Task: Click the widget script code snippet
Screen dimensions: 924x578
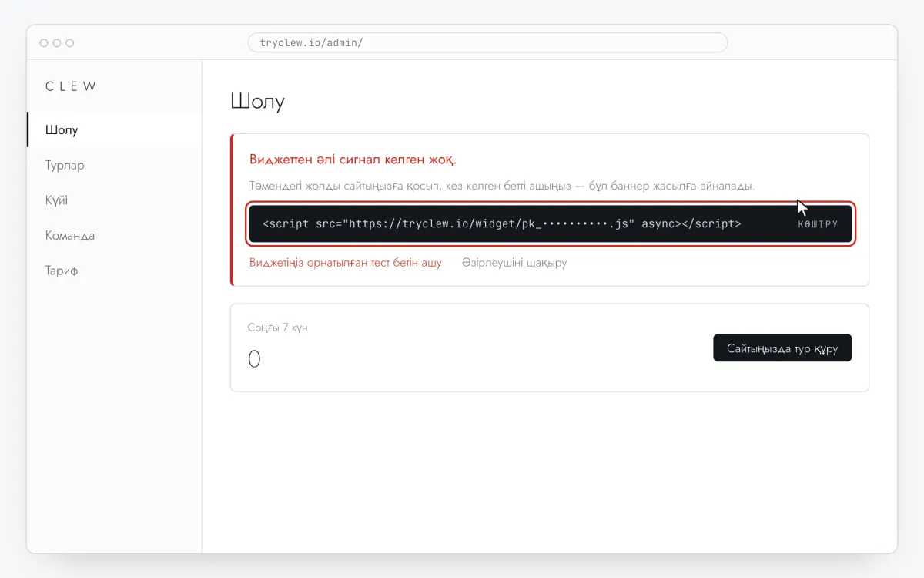Action: [502, 224]
